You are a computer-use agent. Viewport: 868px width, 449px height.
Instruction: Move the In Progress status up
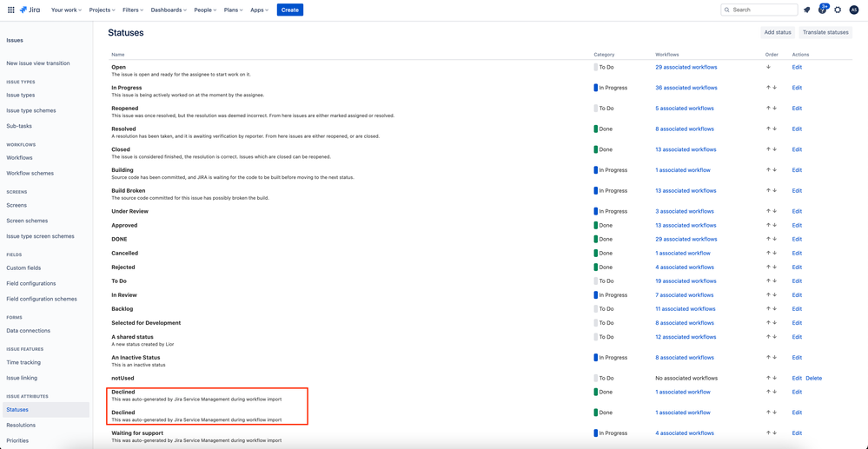(x=768, y=88)
